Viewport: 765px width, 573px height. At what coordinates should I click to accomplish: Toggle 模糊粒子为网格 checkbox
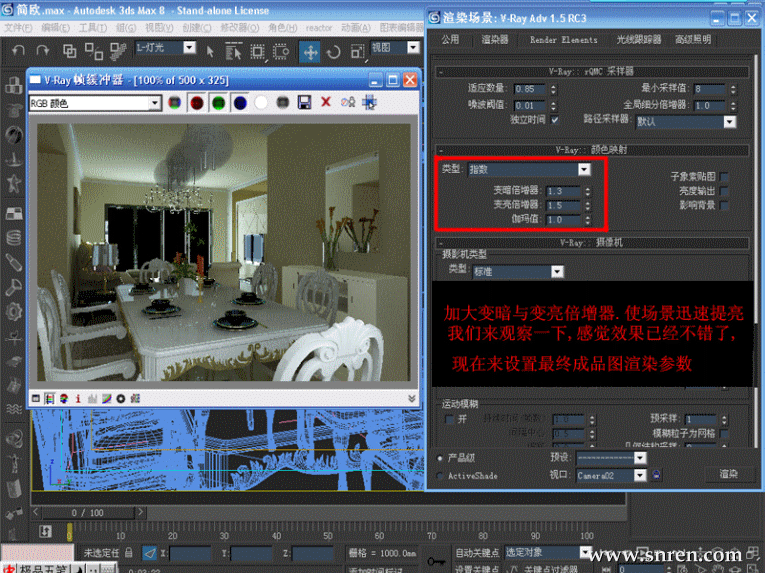point(725,433)
